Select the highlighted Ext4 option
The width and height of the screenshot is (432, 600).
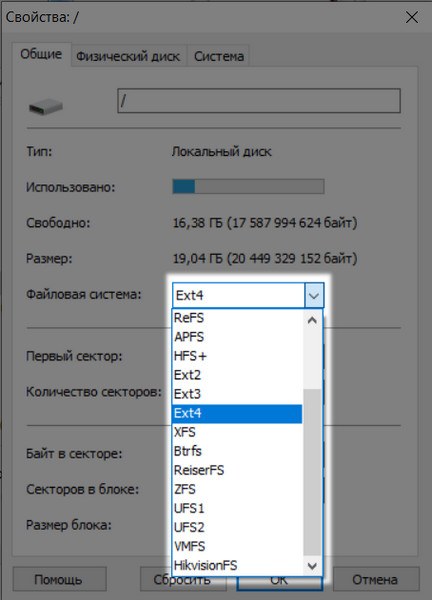coord(237,413)
